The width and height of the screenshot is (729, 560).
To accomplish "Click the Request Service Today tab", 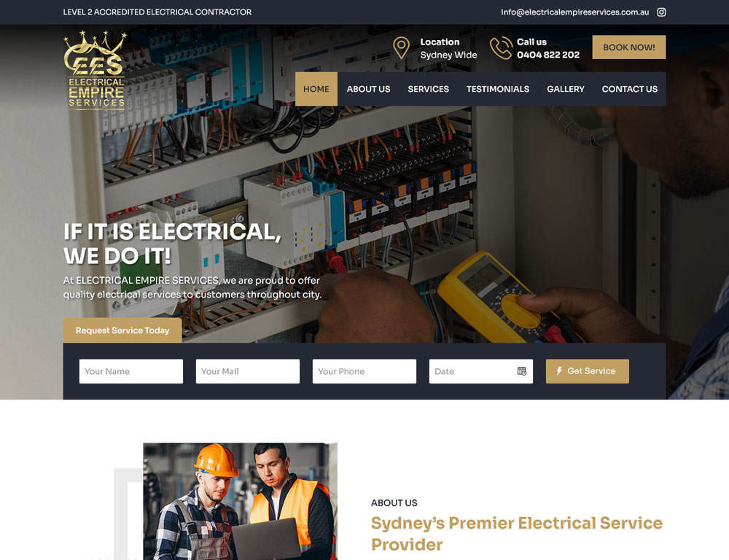I will pos(122,330).
